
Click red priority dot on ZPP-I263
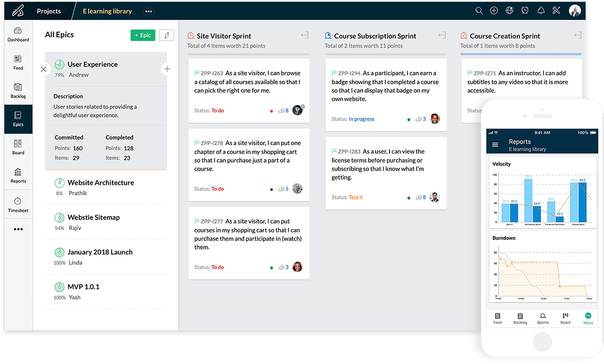coord(272,111)
